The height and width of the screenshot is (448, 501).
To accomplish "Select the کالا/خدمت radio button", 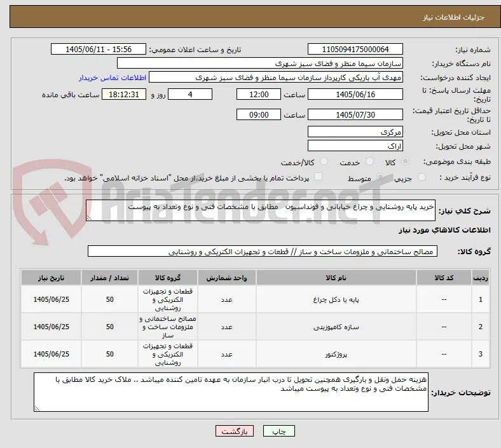I will (x=324, y=161).
